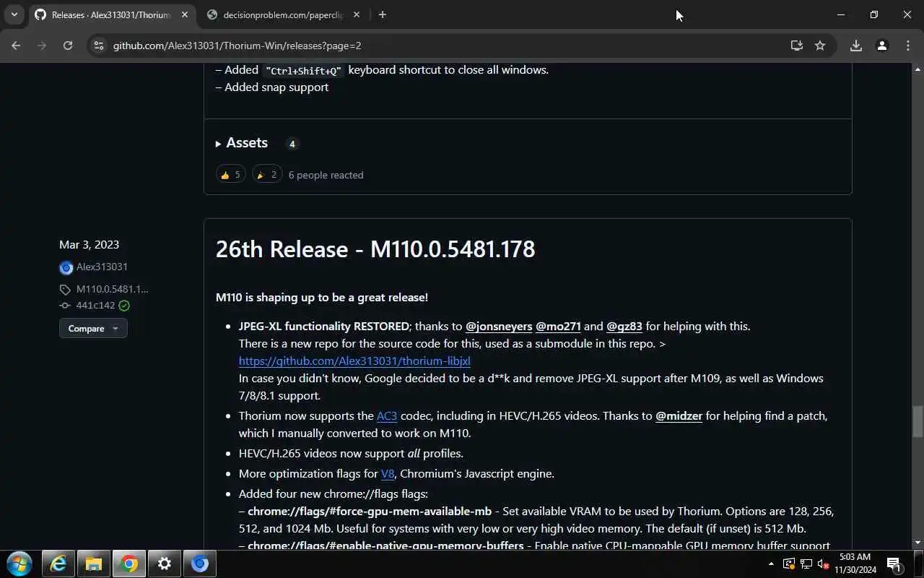The width and height of the screenshot is (924, 578).
Task: Open the tab search dropdown arrow
Action: [14, 14]
